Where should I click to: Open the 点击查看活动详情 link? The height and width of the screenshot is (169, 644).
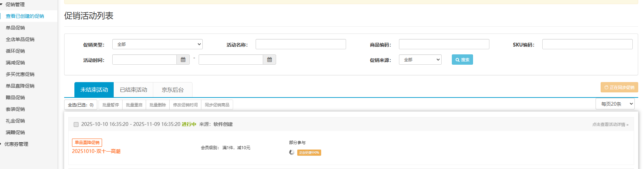click(610, 125)
